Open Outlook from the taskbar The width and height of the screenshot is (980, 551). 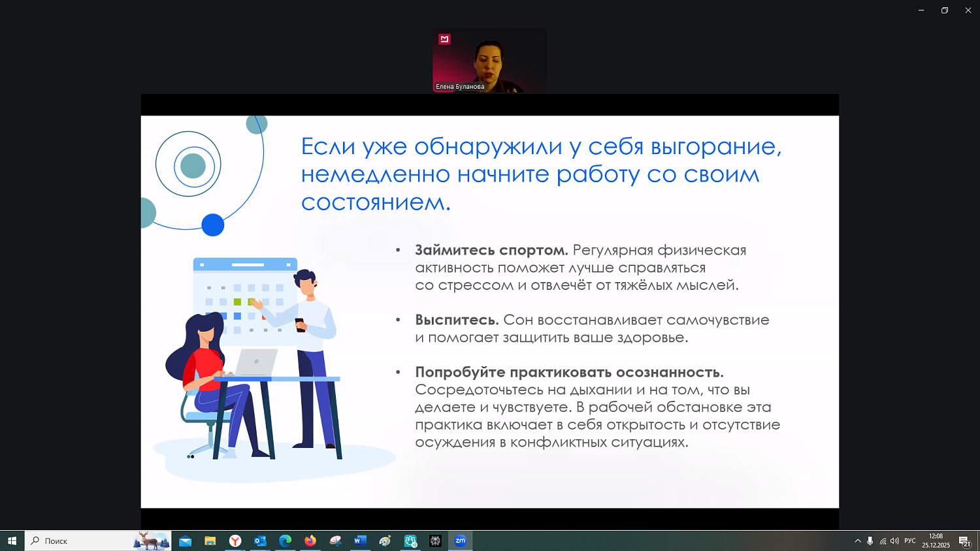coord(259,541)
